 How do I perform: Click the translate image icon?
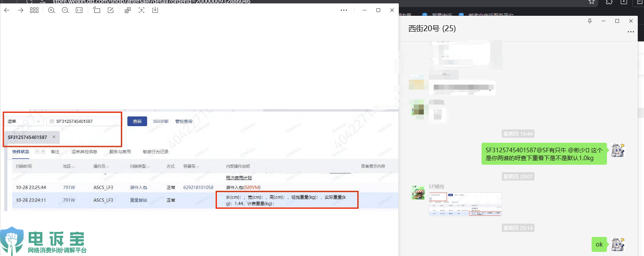[128, 10]
